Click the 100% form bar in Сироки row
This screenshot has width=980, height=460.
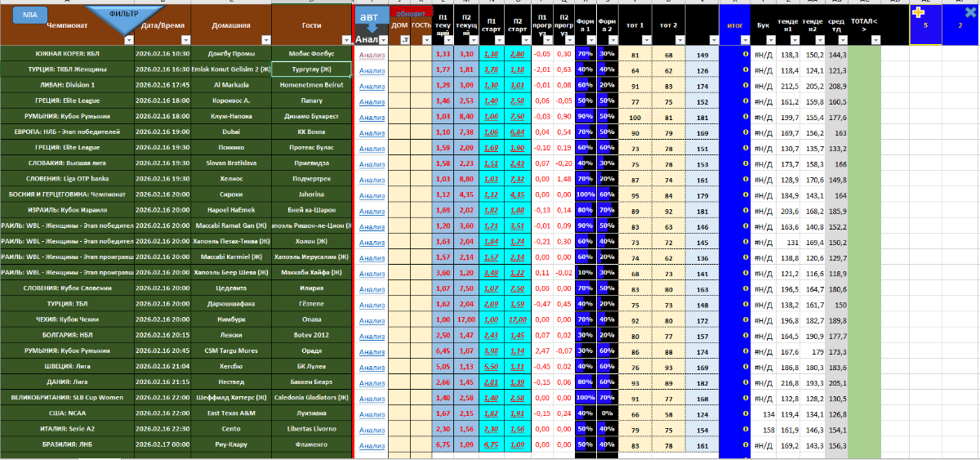tap(585, 194)
